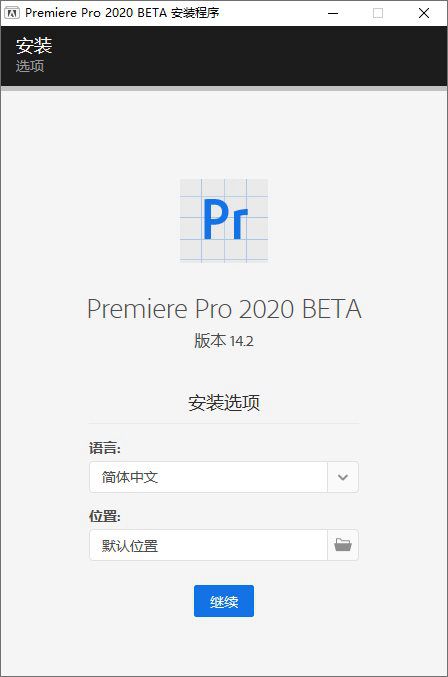Click the Adobe installer icon in title bar
The image size is (448, 677).
coord(12,13)
